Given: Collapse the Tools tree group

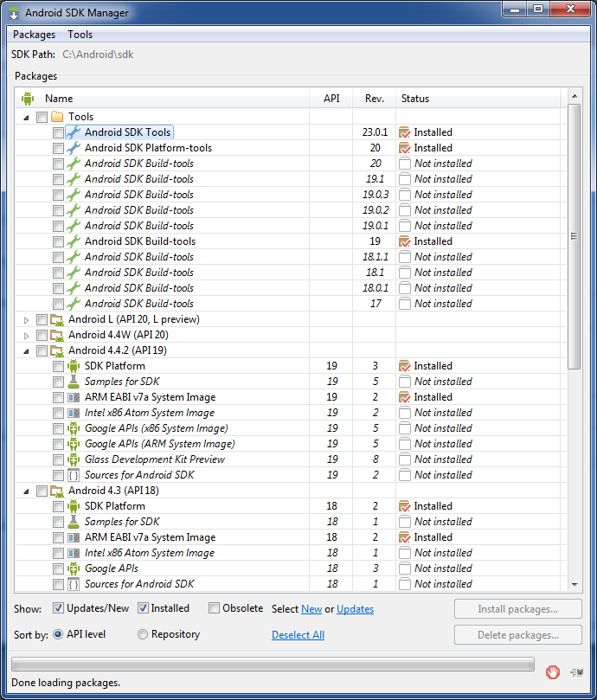Looking at the screenshot, I should tap(26, 118).
